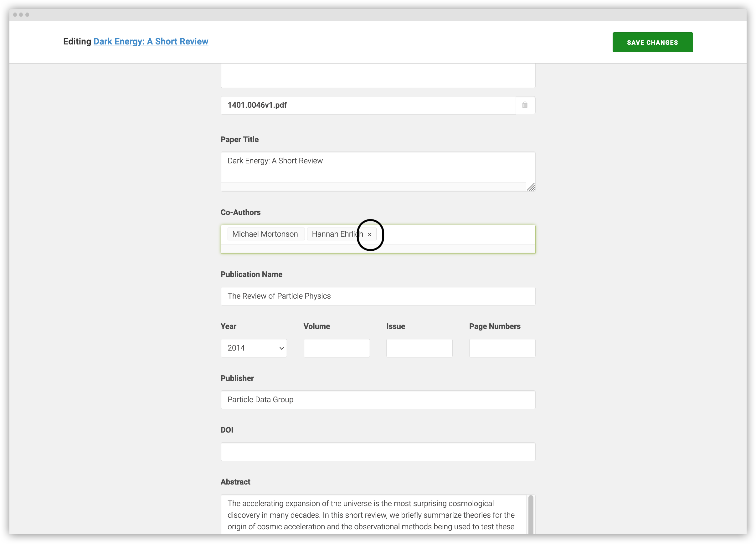Click inside the DOI input field

coord(378,452)
